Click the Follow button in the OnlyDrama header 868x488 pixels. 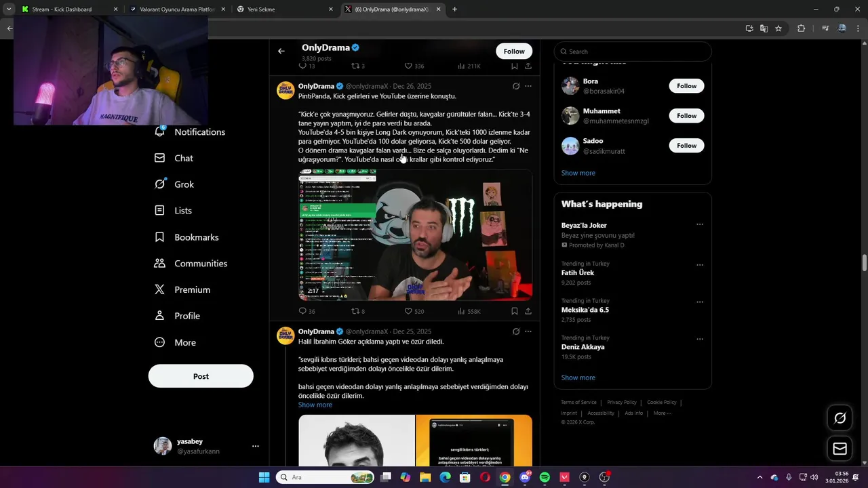click(x=514, y=52)
